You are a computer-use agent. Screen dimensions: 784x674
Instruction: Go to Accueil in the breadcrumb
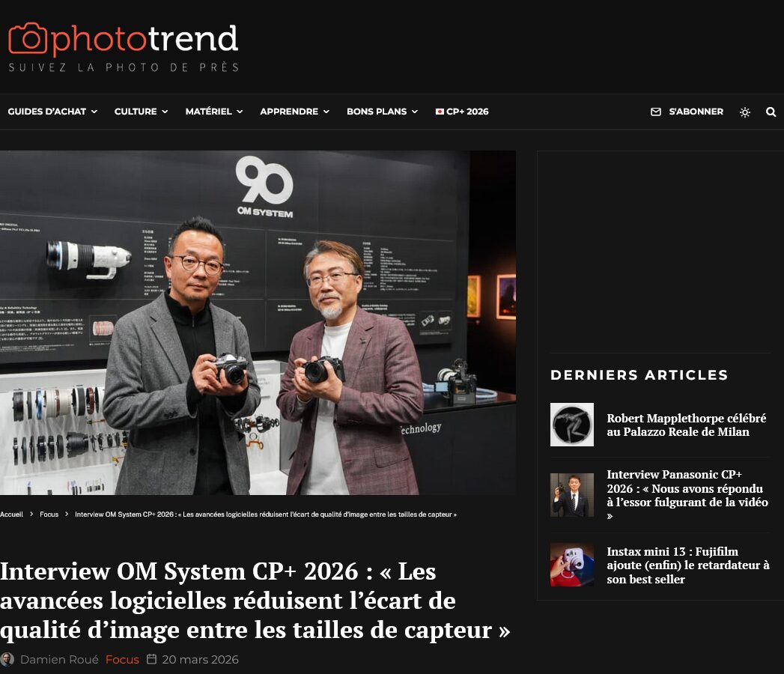pos(11,514)
